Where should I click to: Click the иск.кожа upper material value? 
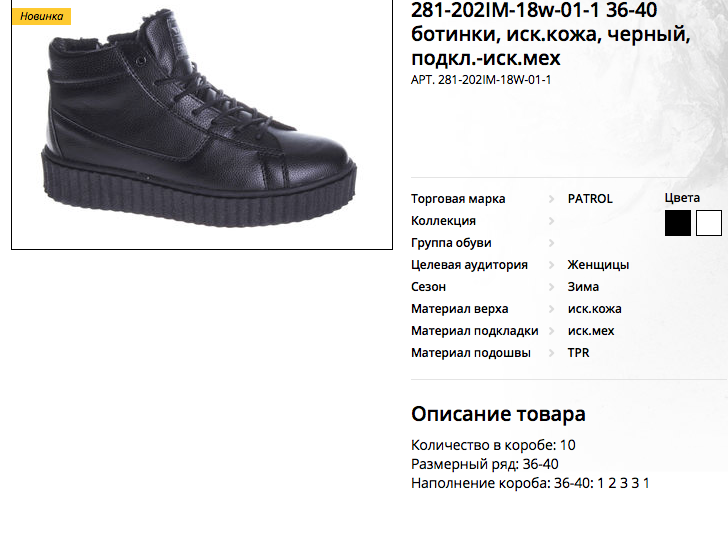pyautogui.click(x=594, y=309)
